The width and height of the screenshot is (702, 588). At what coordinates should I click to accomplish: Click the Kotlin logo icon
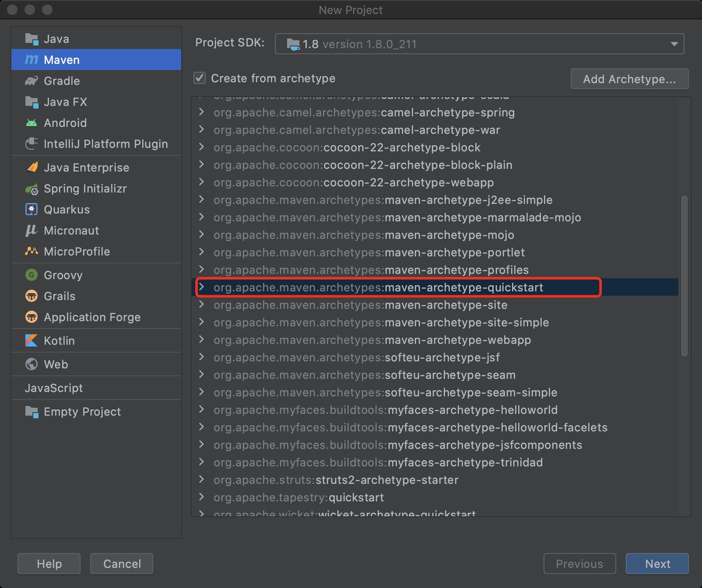click(32, 340)
